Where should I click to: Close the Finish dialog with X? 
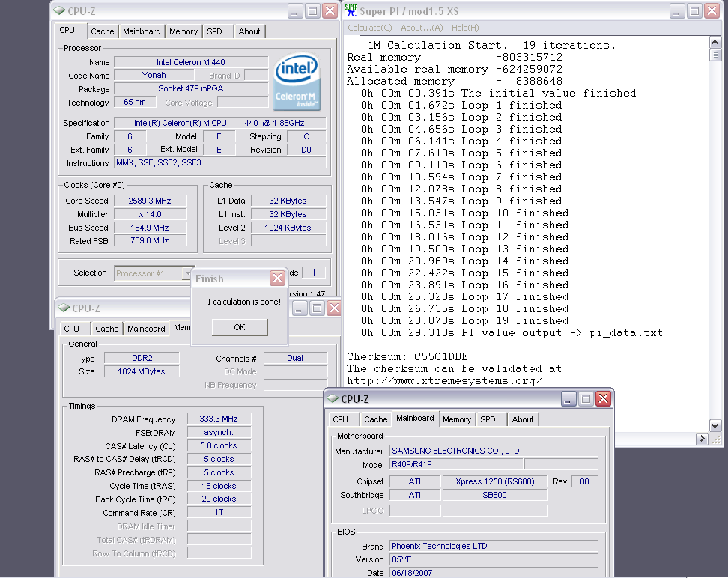277,278
